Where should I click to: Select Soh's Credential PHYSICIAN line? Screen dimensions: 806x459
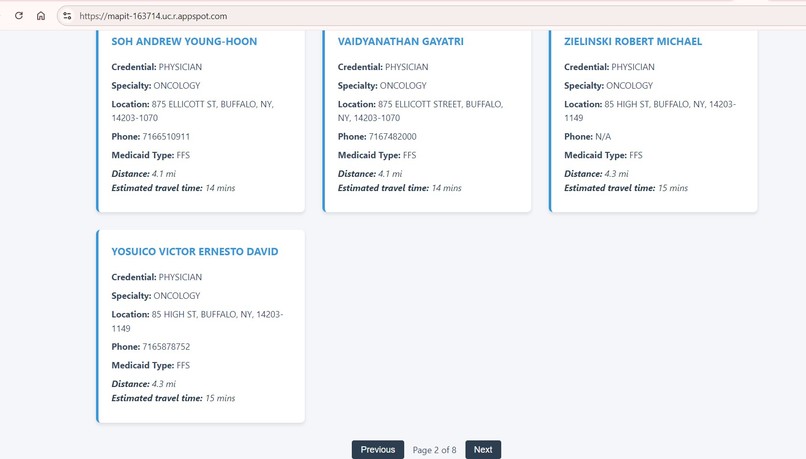click(157, 67)
